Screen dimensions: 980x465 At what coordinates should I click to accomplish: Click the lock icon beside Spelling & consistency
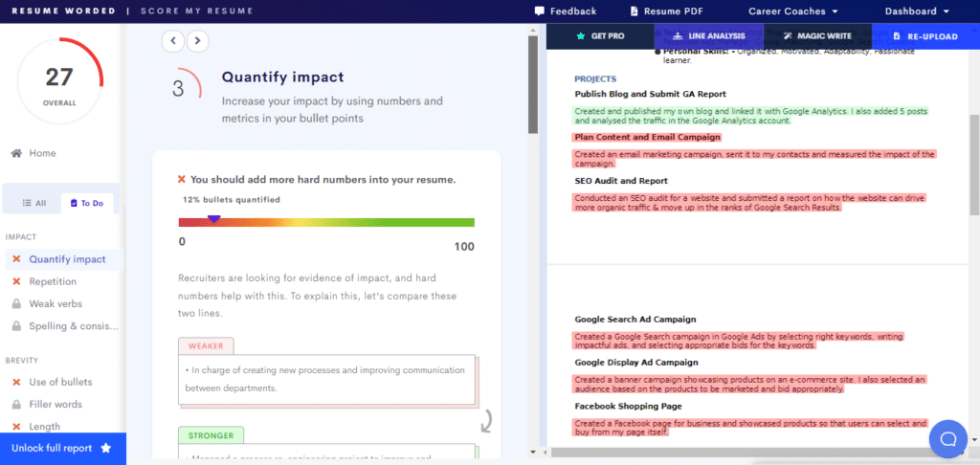16,326
